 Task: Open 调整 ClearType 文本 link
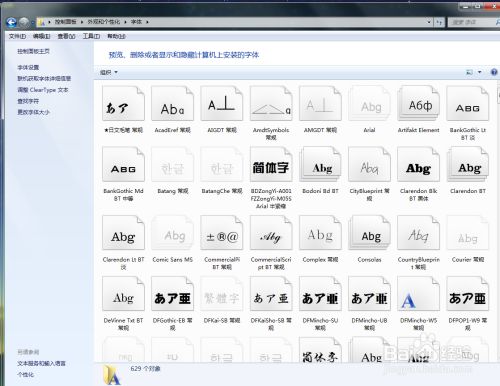point(43,90)
